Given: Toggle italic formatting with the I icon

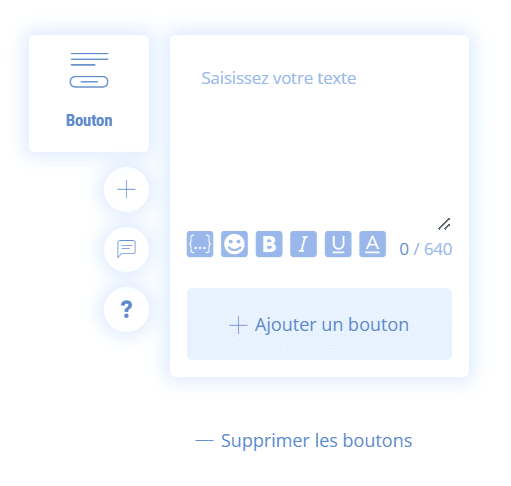Looking at the screenshot, I should click(x=303, y=244).
